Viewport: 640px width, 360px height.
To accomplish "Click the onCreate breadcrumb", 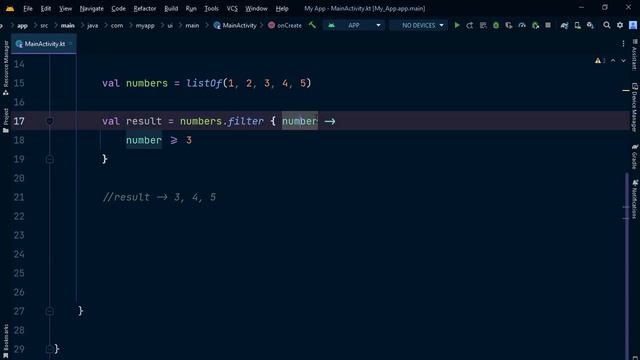I will 285,25.
